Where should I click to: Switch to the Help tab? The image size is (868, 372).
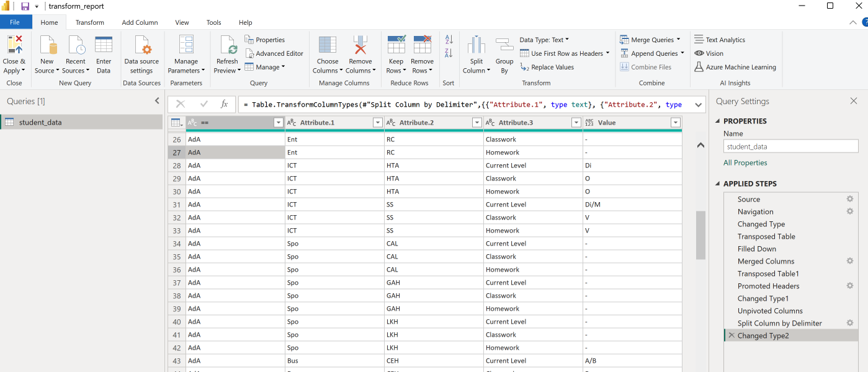(246, 22)
